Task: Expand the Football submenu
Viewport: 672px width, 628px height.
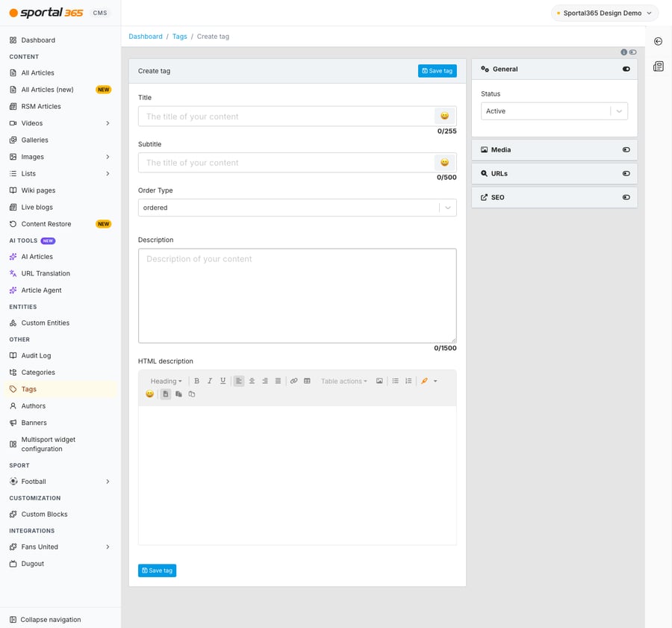Action: coord(108,482)
